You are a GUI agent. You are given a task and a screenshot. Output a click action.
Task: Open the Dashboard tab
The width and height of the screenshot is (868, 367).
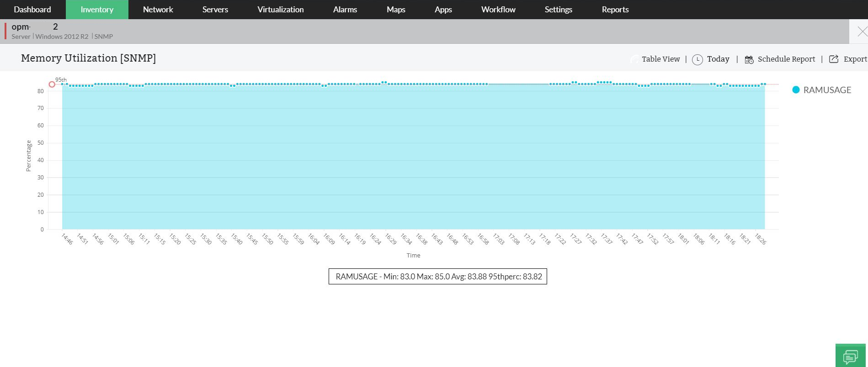pos(32,10)
